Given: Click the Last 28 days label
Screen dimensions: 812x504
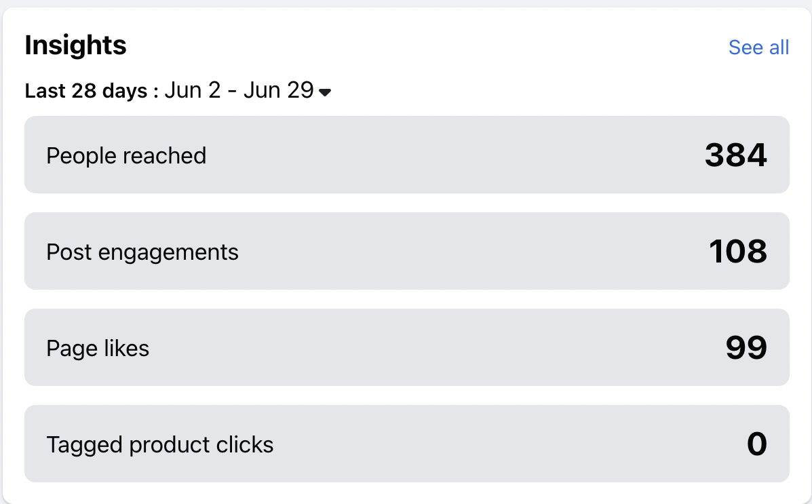Looking at the screenshot, I should 85,91.
